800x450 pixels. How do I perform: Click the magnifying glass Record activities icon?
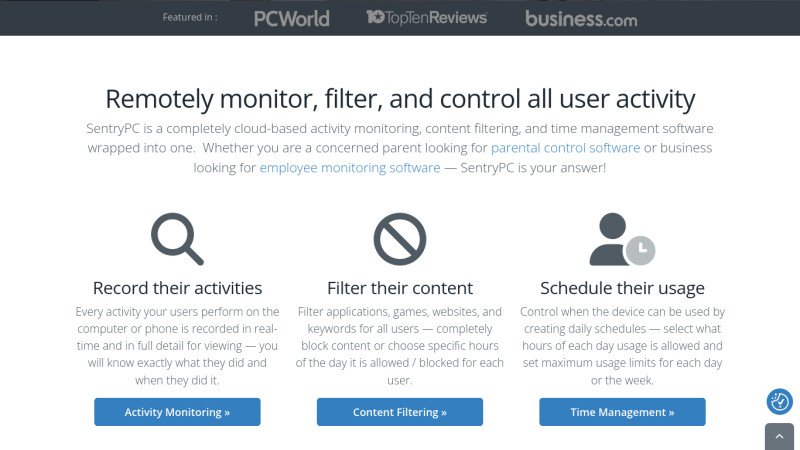click(177, 239)
